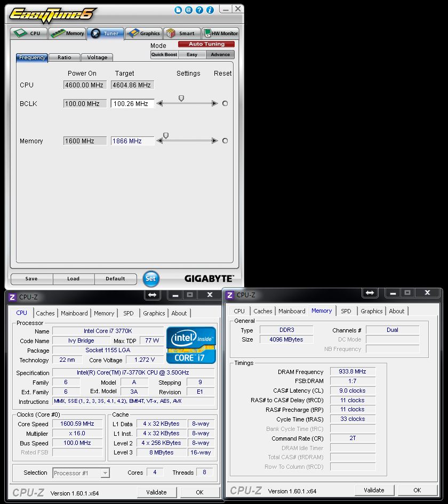Image resolution: width=448 pixels, height=504 pixels.
Task: Open Graphics tab in left CPU-Z window
Action: [x=154, y=313]
